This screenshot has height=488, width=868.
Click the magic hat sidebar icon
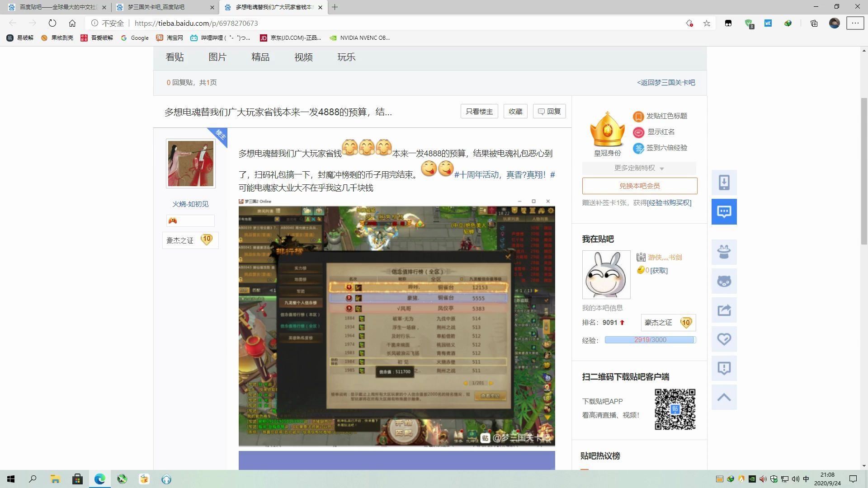724,252
